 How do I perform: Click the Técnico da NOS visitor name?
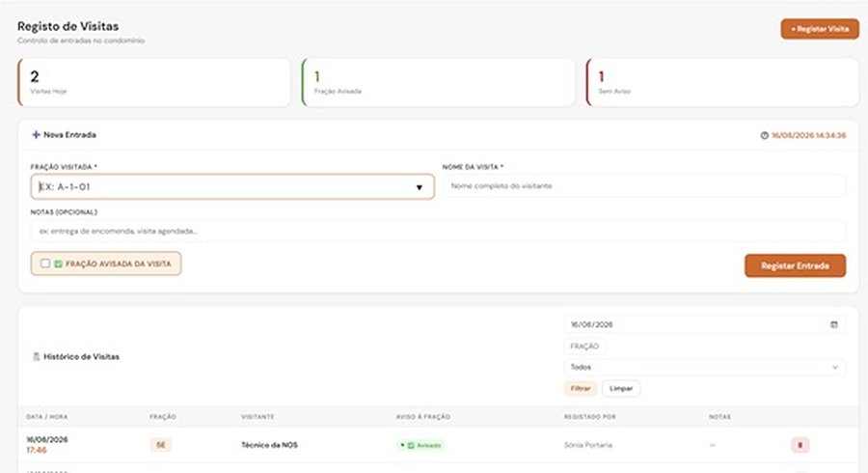click(x=269, y=445)
